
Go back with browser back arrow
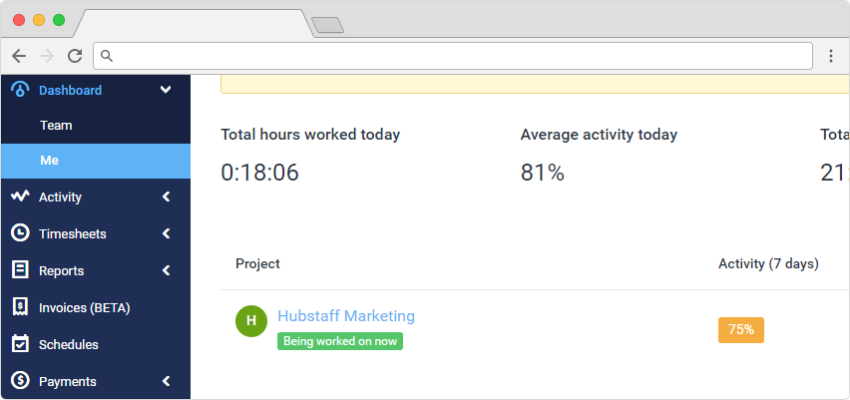pos(19,56)
